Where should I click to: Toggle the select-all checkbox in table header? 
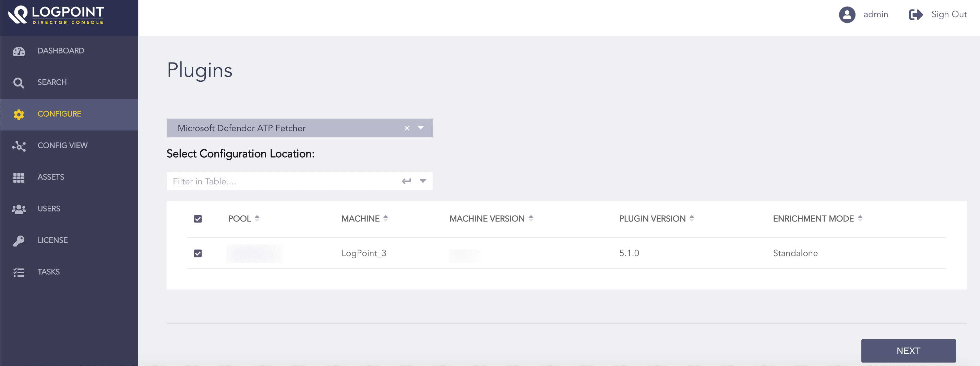(x=198, y=219)
